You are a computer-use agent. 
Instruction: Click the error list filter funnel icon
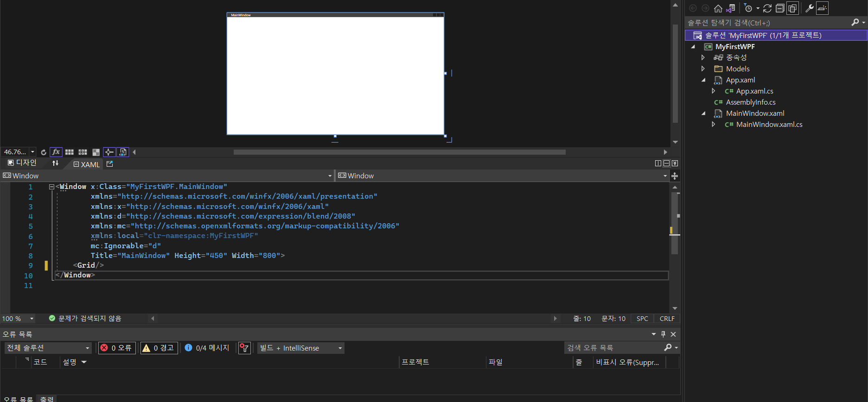point(244,348)
